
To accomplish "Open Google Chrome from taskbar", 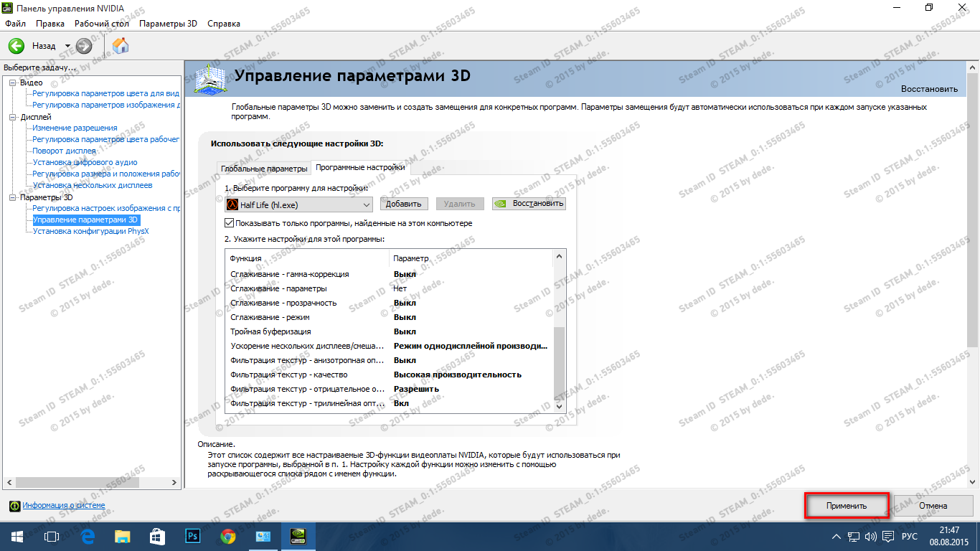I will pos(227,537).
